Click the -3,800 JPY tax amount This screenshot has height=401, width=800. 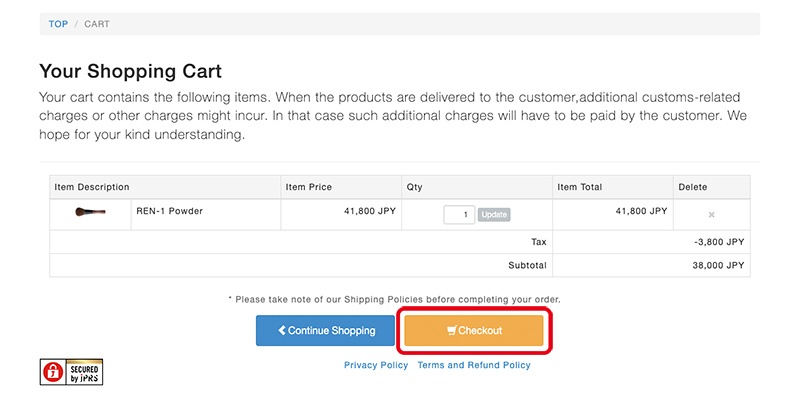click(x=714, y=242)
